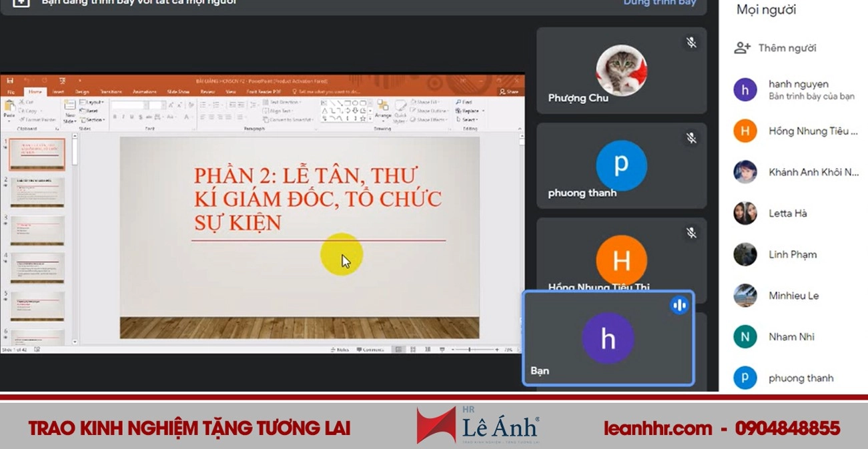Viewport: 868px width, 449px height.
Task: Expand the Shape Fill dropdown
Action: pos(428,101)
